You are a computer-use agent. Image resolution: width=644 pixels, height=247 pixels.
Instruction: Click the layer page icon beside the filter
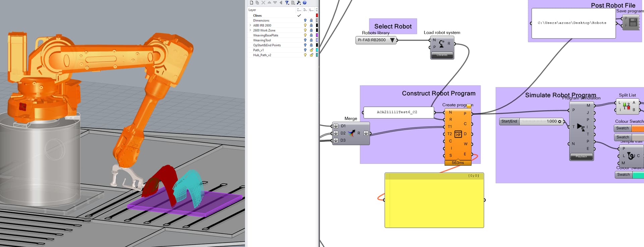(293, 3)
